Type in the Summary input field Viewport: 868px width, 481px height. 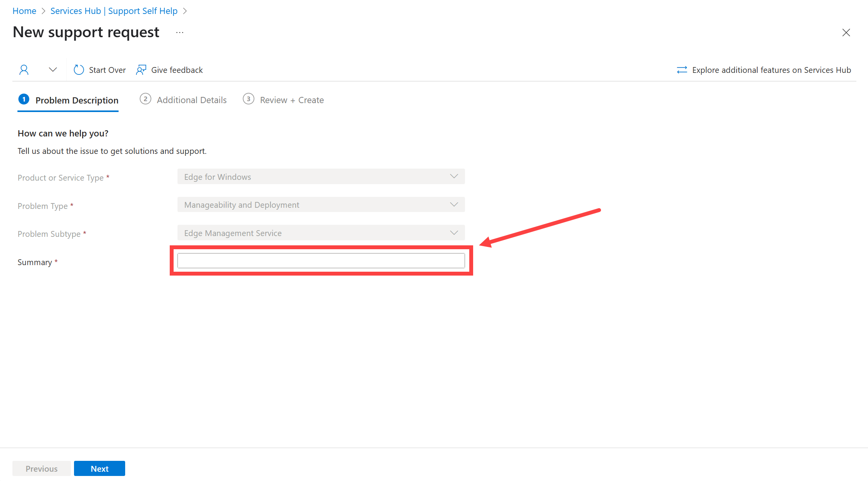click(322, 261)
